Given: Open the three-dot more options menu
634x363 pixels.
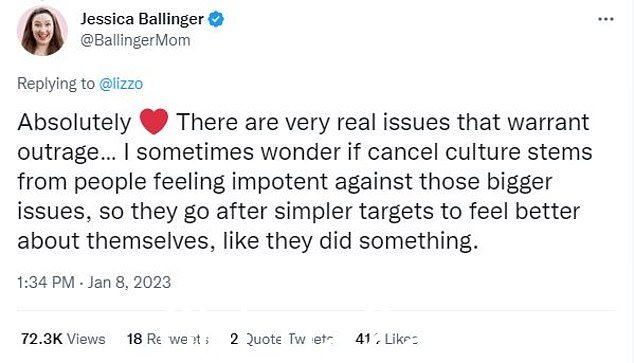Looking at the screenshot, I should click(606, 19).
